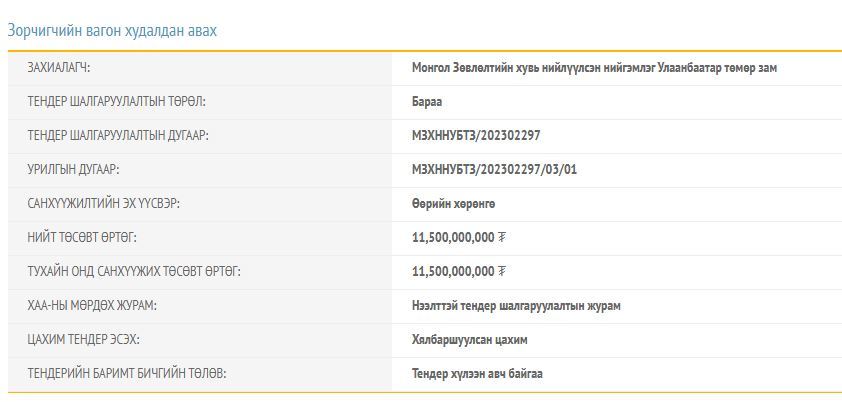This screenshot has width=842, height=402.
Task: Select the Бараа value
Action: [x=427, y=102]
